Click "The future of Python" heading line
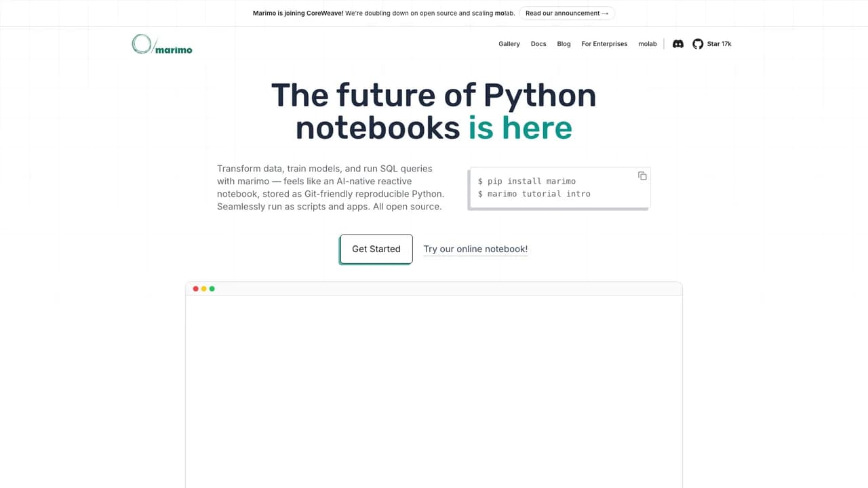 (434, 95)
